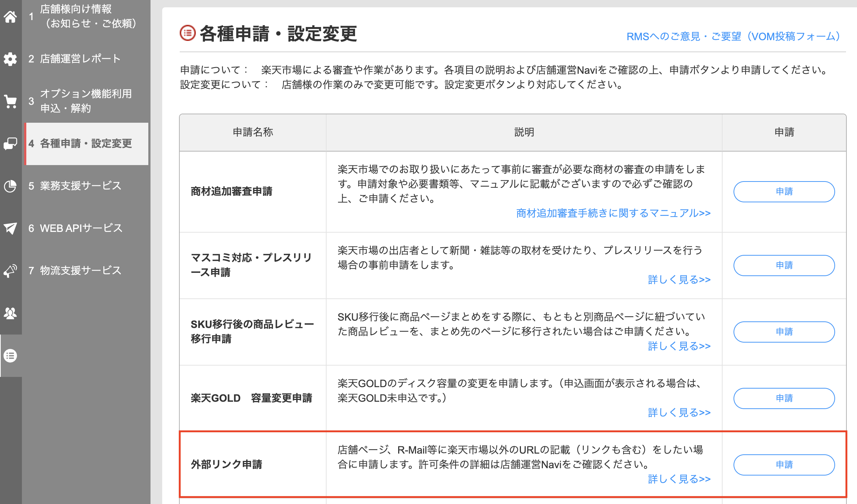
Task: Click the 説明 column header
Action: pyautogui.click(x=524, y=132)
